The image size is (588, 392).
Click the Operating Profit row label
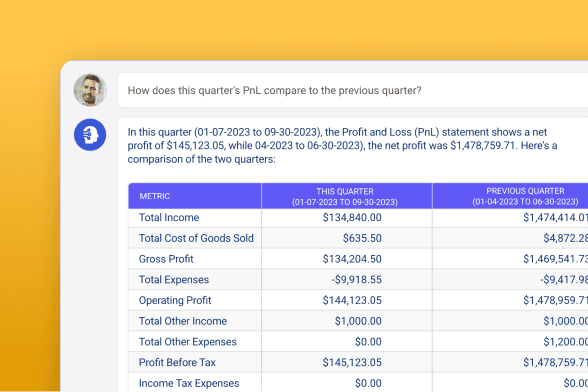coord(175,300)
